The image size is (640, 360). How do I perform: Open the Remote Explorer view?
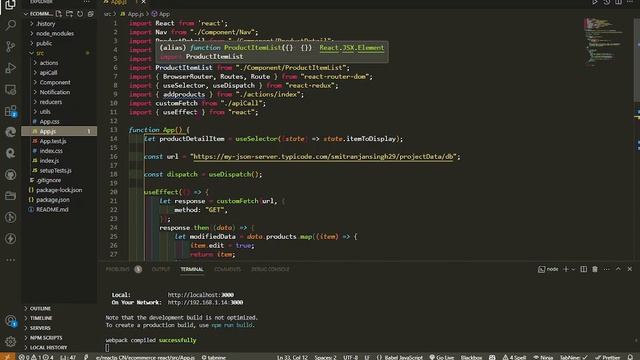click(x=11, y=89)
